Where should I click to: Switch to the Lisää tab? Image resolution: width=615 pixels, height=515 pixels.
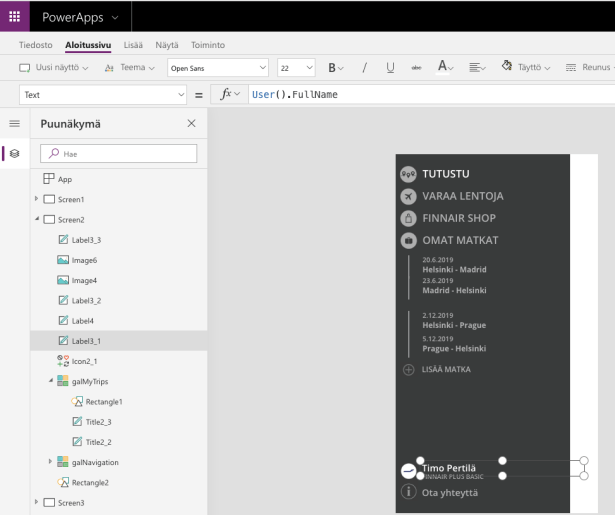(134, 45)
